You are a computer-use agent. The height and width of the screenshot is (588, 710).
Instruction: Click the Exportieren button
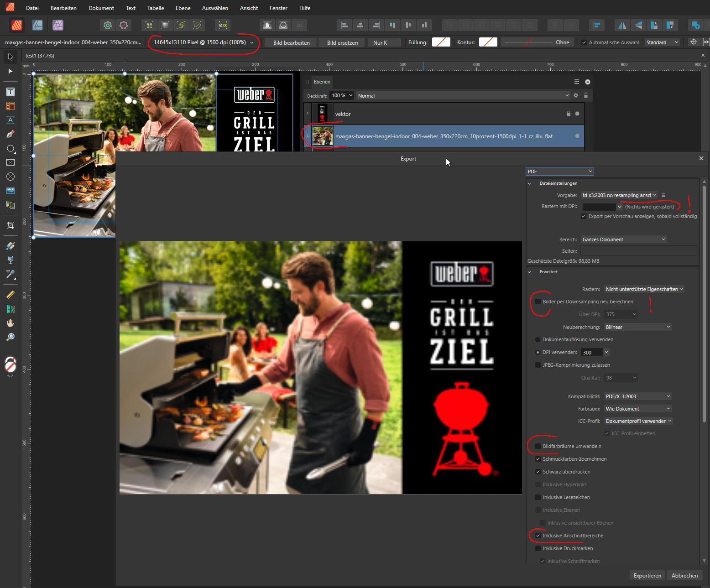point(647,576)
